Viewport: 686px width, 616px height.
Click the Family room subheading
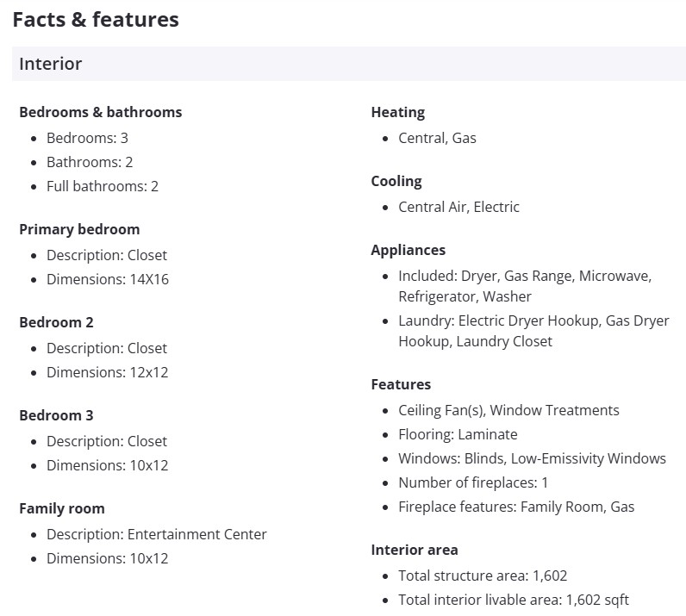pos(62,508)
